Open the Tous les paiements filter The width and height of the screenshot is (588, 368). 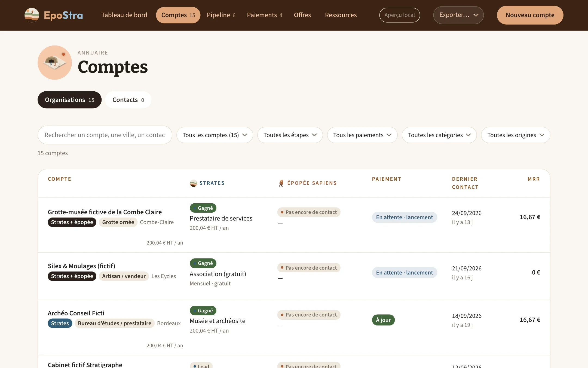point(362,135)
